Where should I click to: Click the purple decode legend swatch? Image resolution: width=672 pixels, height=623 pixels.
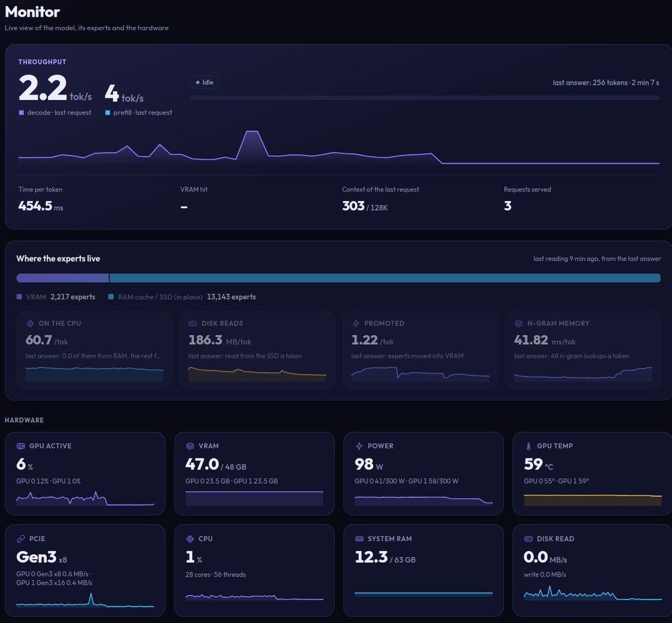(21, 113)
